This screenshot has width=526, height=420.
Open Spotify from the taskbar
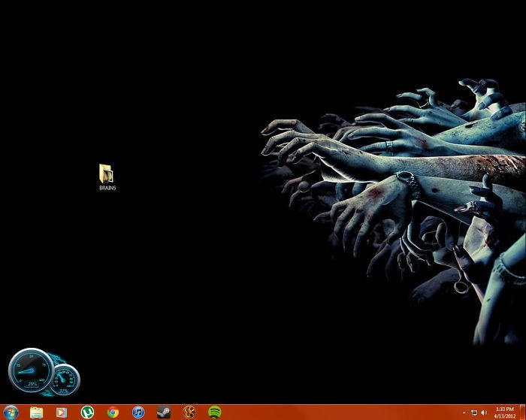[214, 412]
